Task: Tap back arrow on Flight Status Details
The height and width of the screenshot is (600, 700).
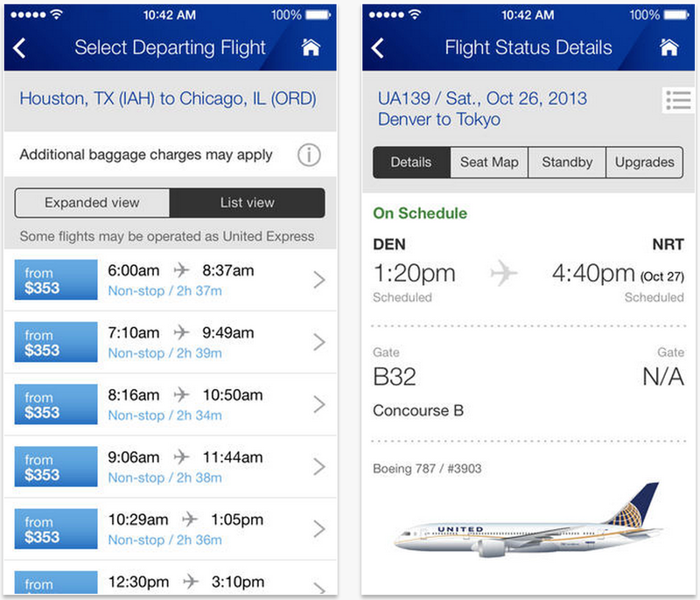Action: [x=378, y=48]
